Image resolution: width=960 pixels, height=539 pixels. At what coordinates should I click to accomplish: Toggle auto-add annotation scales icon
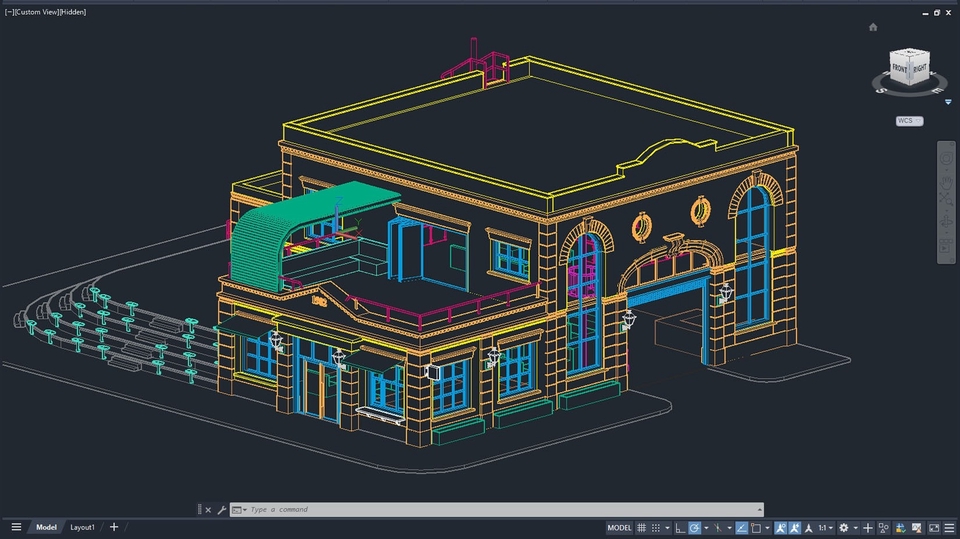click(795, 527)
